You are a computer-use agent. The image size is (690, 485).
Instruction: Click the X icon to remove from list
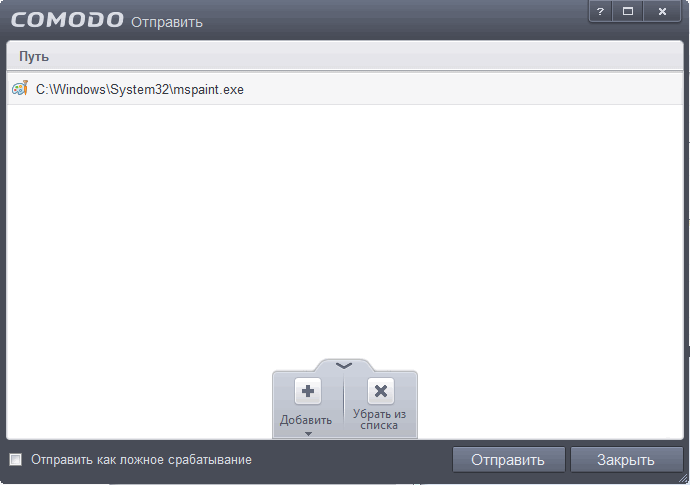coord(381,391)
